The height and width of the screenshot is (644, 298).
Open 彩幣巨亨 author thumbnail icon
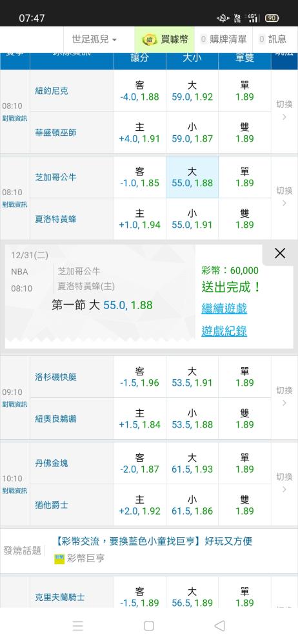tap(59, 558)
